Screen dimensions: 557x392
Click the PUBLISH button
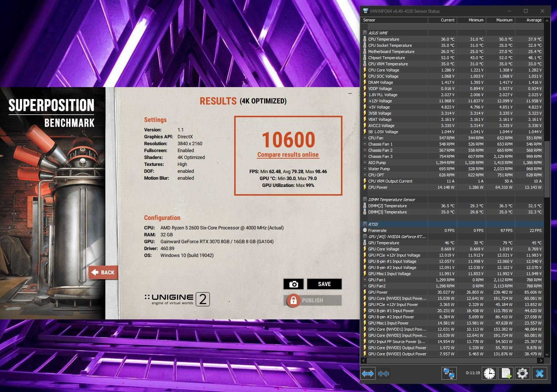click(x=313, y=301)
